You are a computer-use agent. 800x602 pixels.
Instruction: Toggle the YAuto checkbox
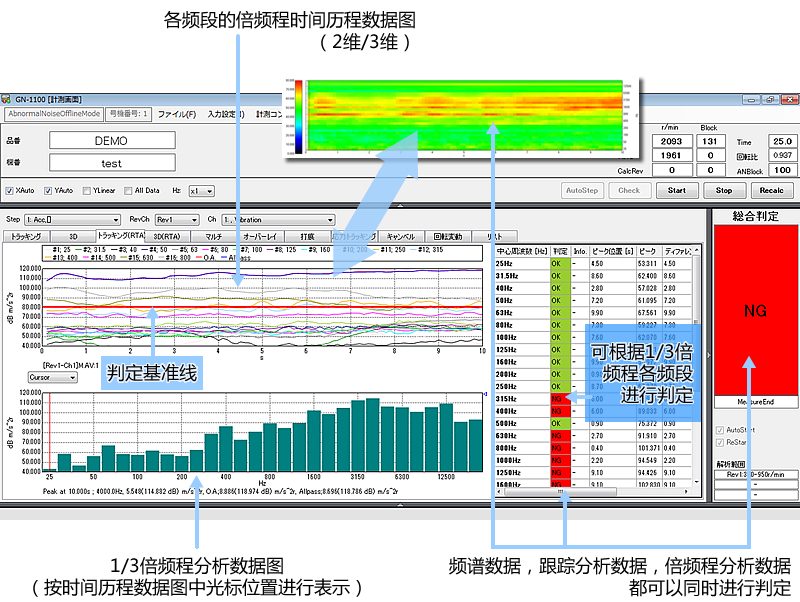click(48, 191)
